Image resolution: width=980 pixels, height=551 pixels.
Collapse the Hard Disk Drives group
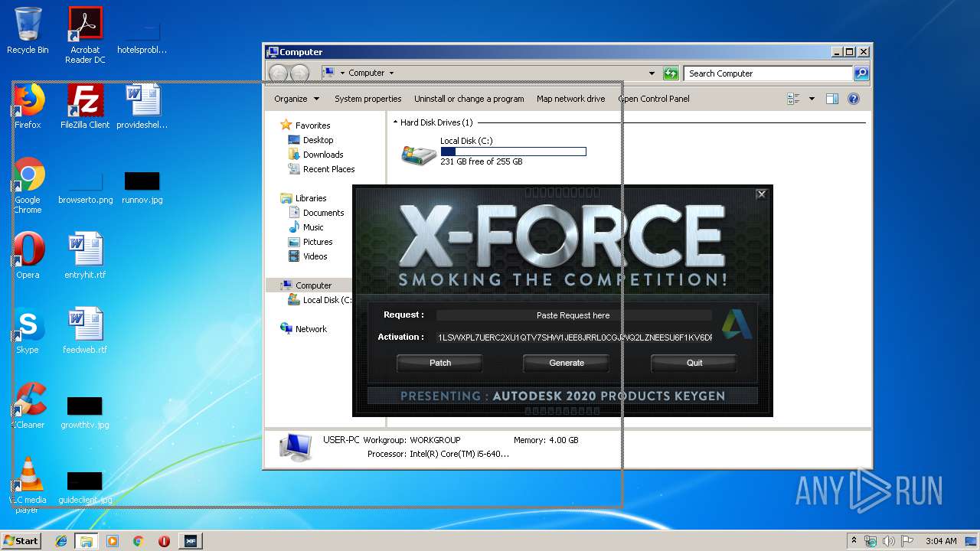click(x=395, y=122)
